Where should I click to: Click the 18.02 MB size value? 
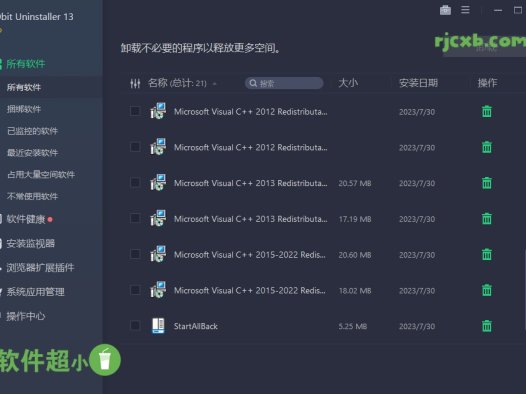pos(355,291)
